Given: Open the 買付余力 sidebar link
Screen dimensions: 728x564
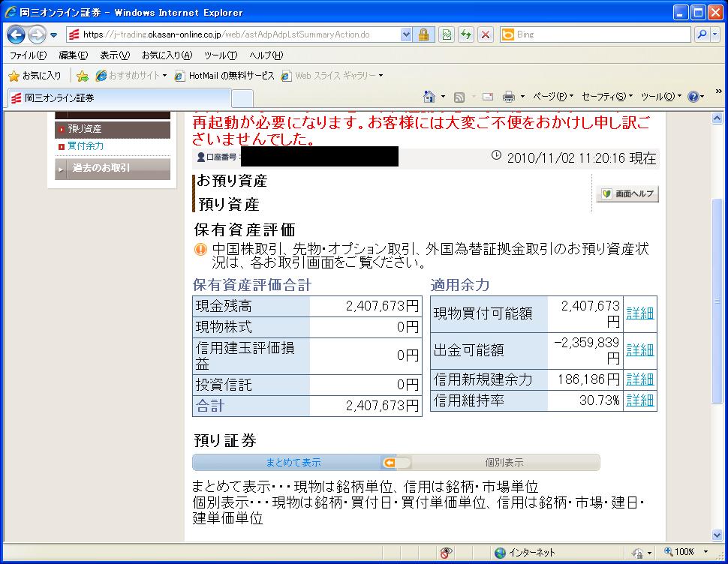Looking at the screenshot, I should 86,146.
